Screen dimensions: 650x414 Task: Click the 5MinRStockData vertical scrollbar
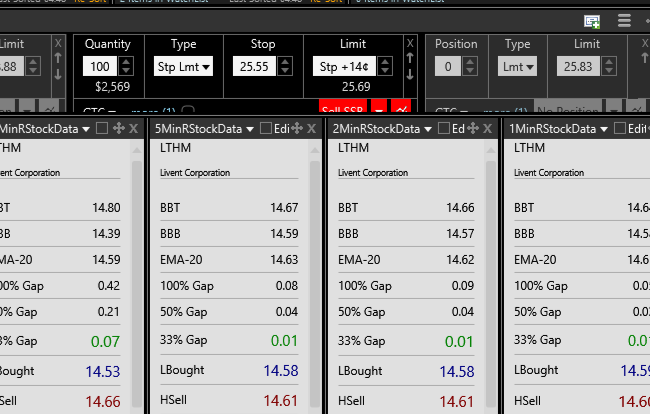[x=315, y=282]
